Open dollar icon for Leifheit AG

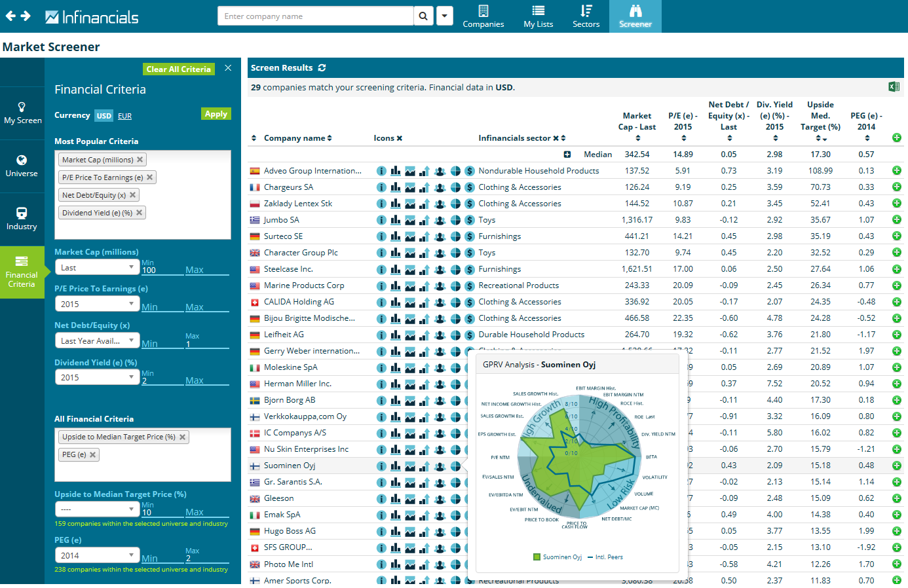470,335
